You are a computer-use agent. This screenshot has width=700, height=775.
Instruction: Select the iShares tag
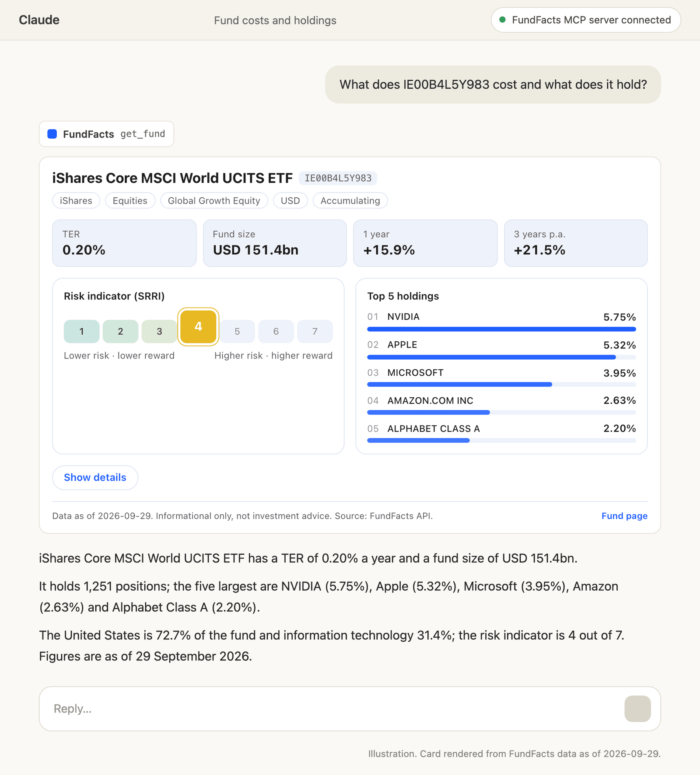coord(76,200)
